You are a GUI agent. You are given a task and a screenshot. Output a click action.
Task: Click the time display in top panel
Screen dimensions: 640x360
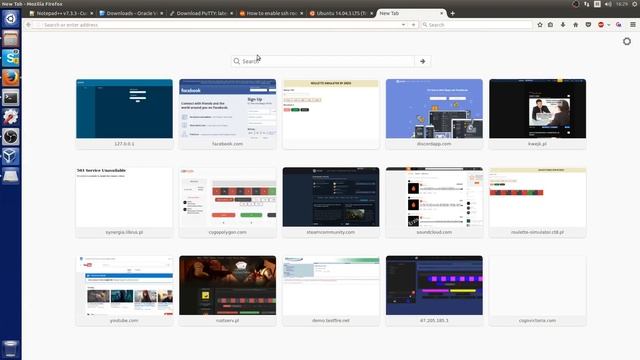[622, 4]
